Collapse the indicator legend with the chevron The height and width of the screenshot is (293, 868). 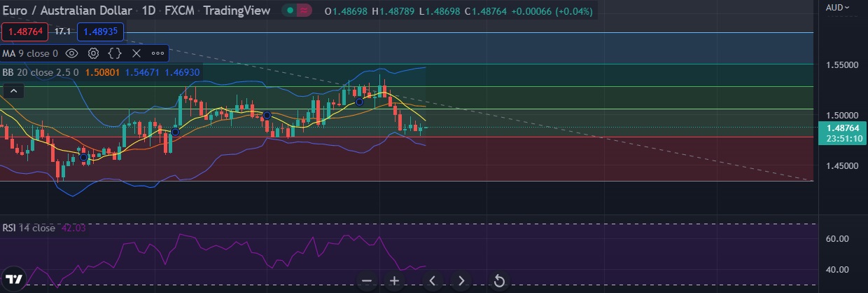click(x=14, y=90)
